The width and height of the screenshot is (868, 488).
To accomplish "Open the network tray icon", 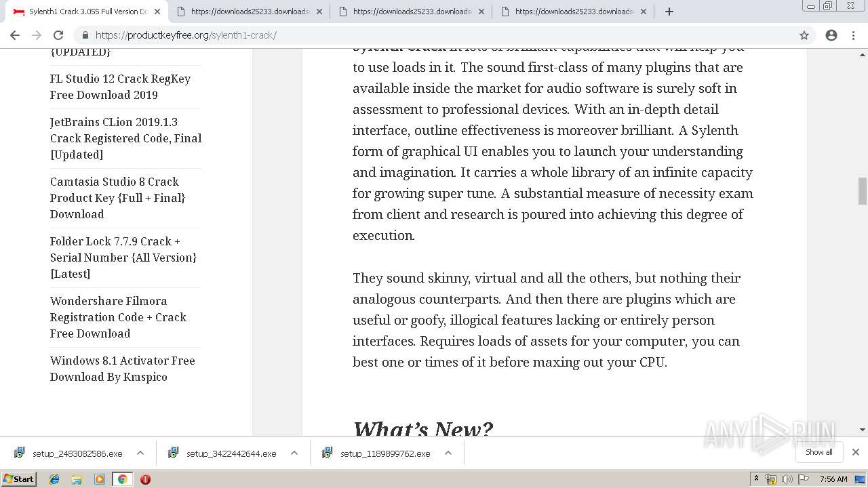I will click(771, 479).
